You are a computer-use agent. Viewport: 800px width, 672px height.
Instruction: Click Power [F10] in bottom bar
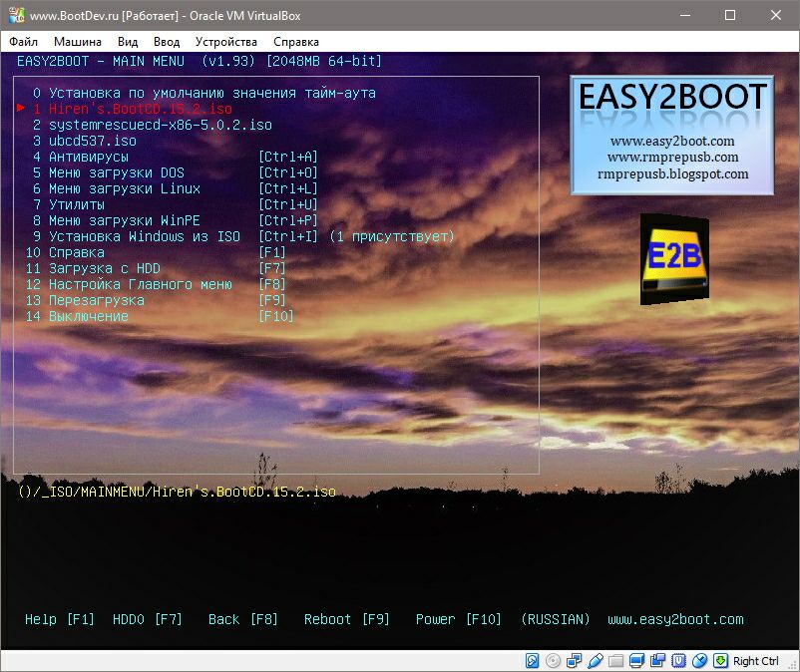point(459,619)
